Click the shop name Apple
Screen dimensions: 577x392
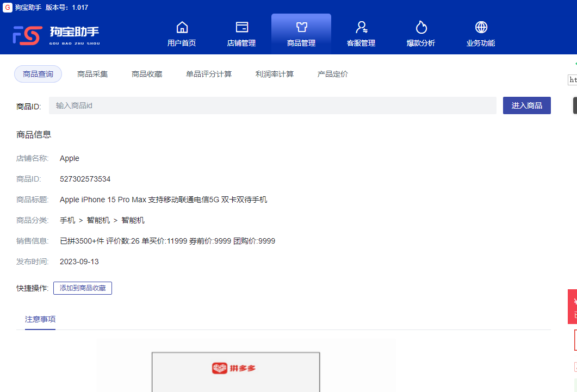[70, 158]
